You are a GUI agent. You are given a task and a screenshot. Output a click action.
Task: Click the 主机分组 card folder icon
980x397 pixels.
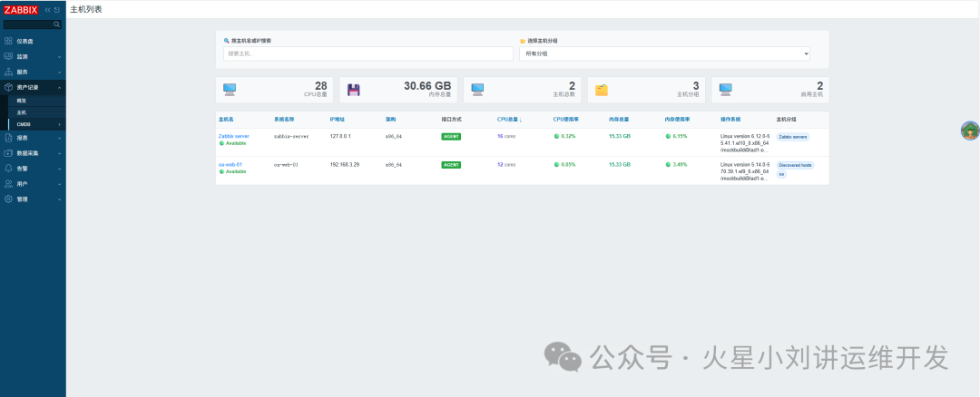click(602, 89)
